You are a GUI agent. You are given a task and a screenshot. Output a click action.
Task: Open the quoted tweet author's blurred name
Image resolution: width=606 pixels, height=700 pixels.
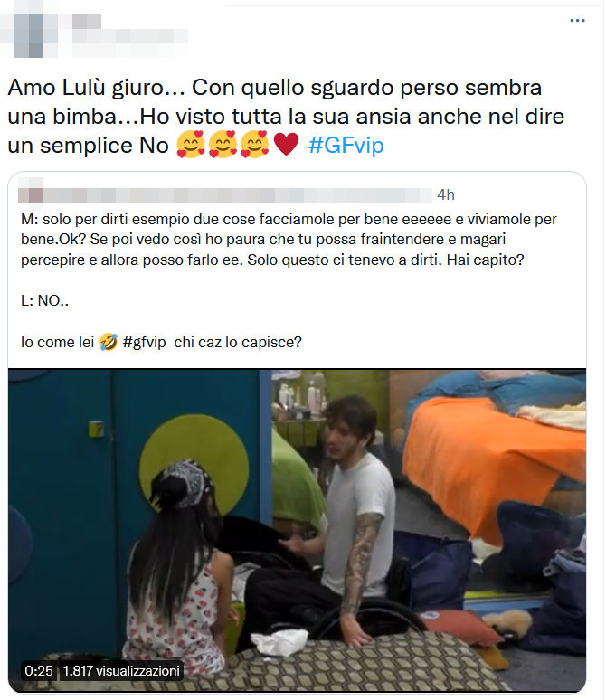[x=239, y=195]
